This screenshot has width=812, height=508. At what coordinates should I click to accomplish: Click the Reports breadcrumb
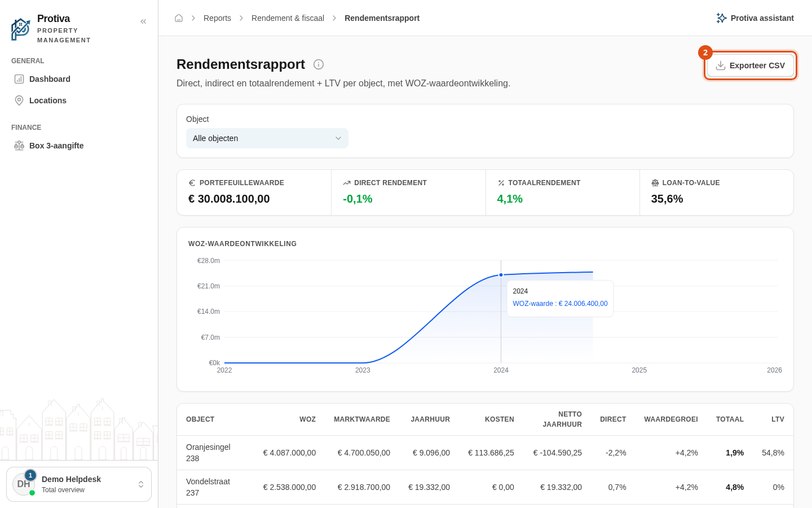(x=217, y=18)
